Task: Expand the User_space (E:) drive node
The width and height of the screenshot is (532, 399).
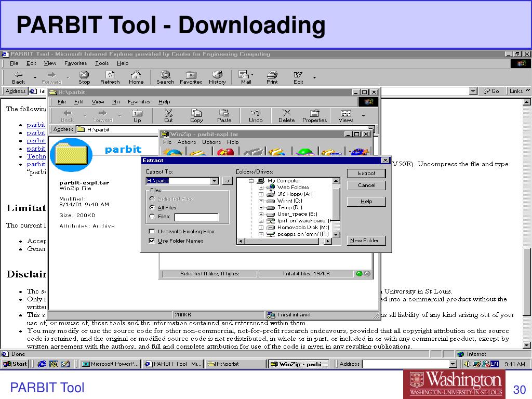Action: pyautogui.click(x=261, y=214)
